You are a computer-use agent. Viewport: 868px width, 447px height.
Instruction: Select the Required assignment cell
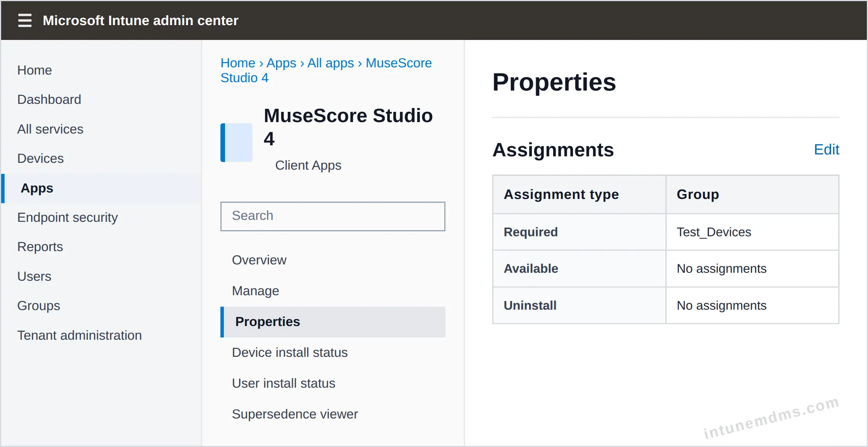click(579, 232)
